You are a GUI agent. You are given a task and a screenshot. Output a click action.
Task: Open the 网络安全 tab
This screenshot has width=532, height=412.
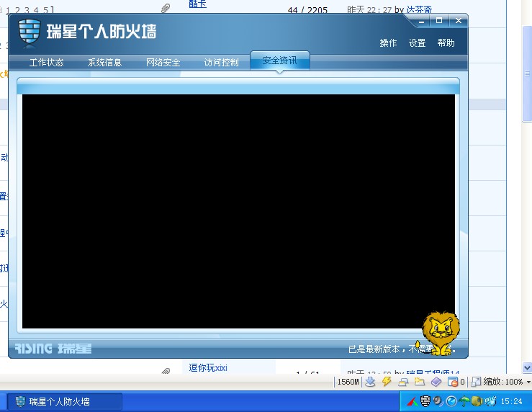(x=163, y=63)
